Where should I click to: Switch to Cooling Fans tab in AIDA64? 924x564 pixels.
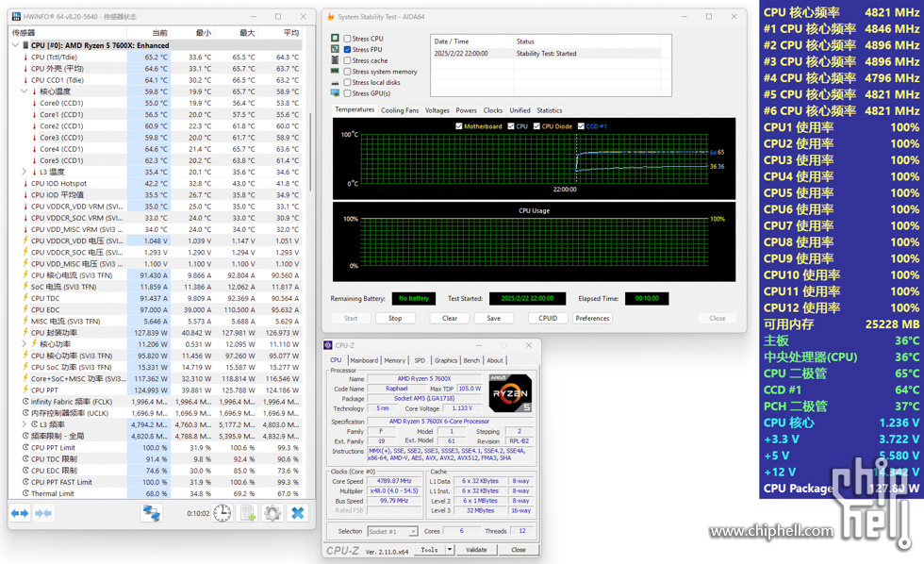400,110
